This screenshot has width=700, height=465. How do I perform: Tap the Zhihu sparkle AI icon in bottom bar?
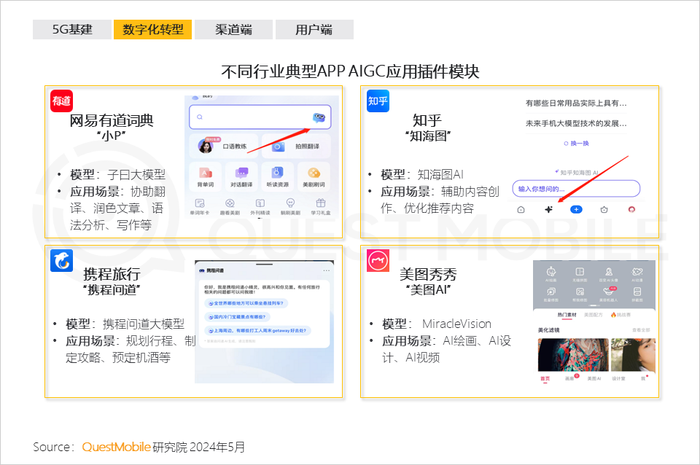point(549,209)
